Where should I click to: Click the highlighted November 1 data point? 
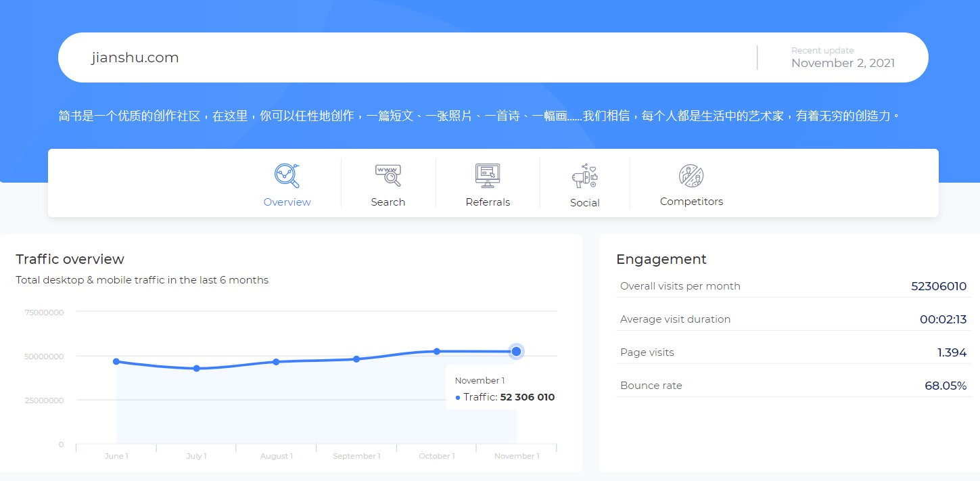point(517,351)
